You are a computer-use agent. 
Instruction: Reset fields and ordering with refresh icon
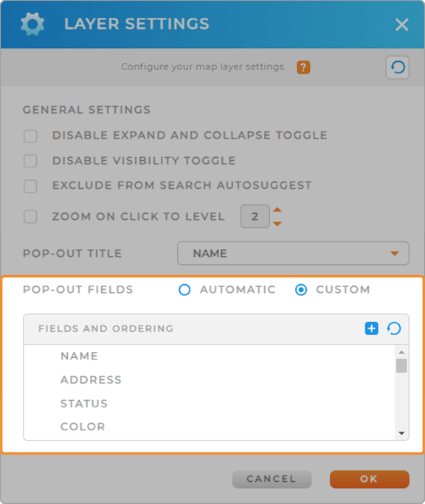(394, 328)
